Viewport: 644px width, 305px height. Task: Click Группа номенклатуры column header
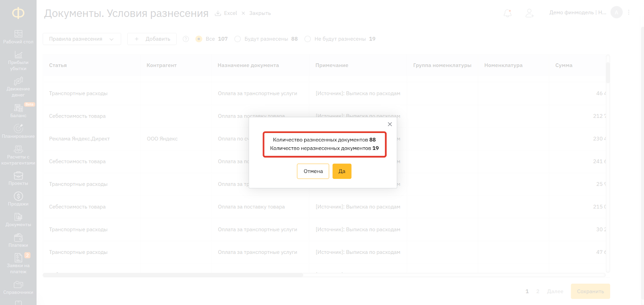coord(442,65)
